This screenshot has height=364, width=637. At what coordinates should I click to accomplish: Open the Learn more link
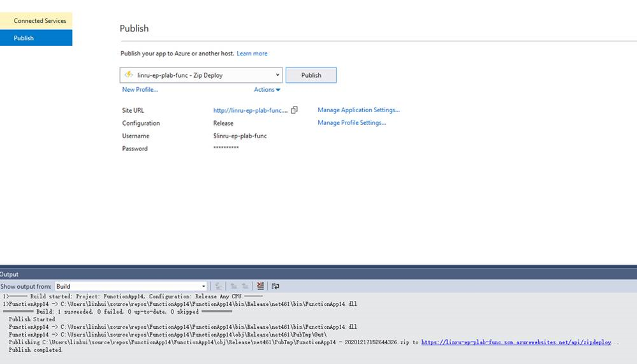[252, 53]
